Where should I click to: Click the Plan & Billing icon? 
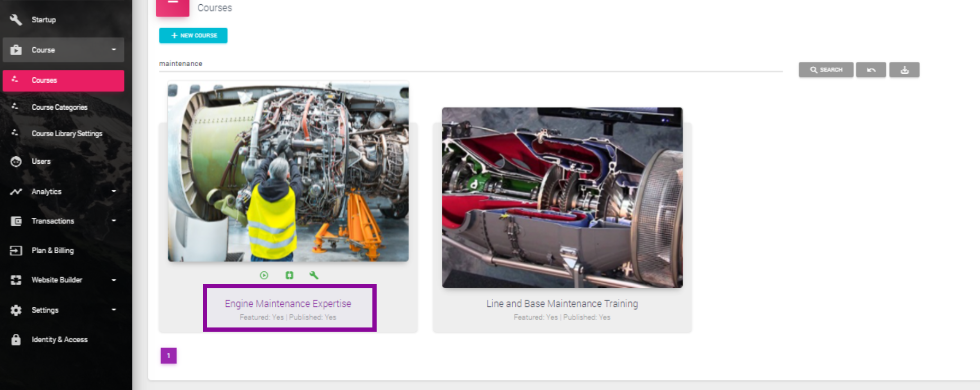[16, 251]
